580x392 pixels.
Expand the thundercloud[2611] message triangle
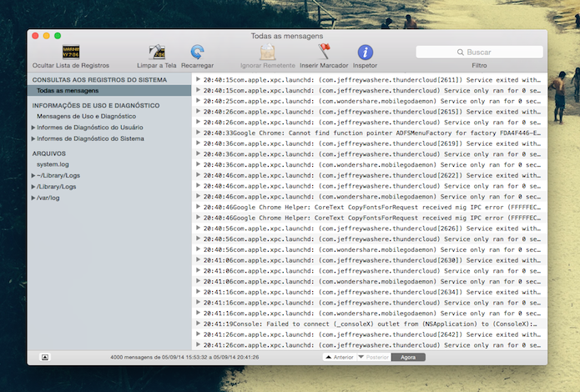[199, 79]
